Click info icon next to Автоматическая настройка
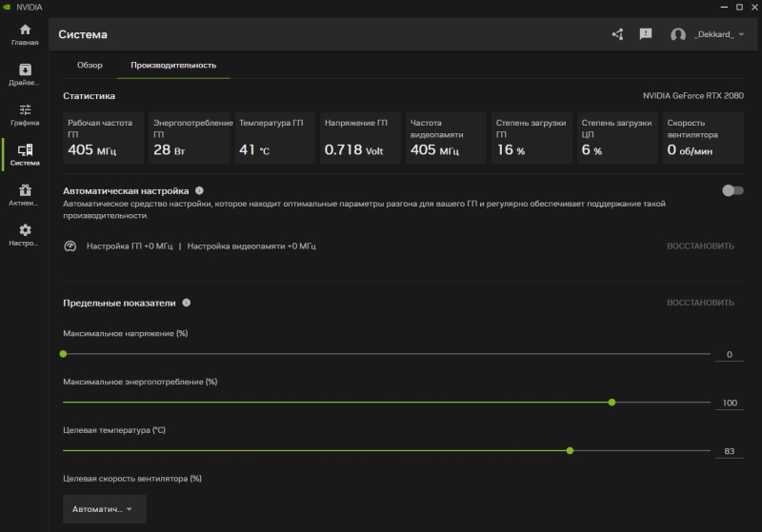 coord(199,191)
